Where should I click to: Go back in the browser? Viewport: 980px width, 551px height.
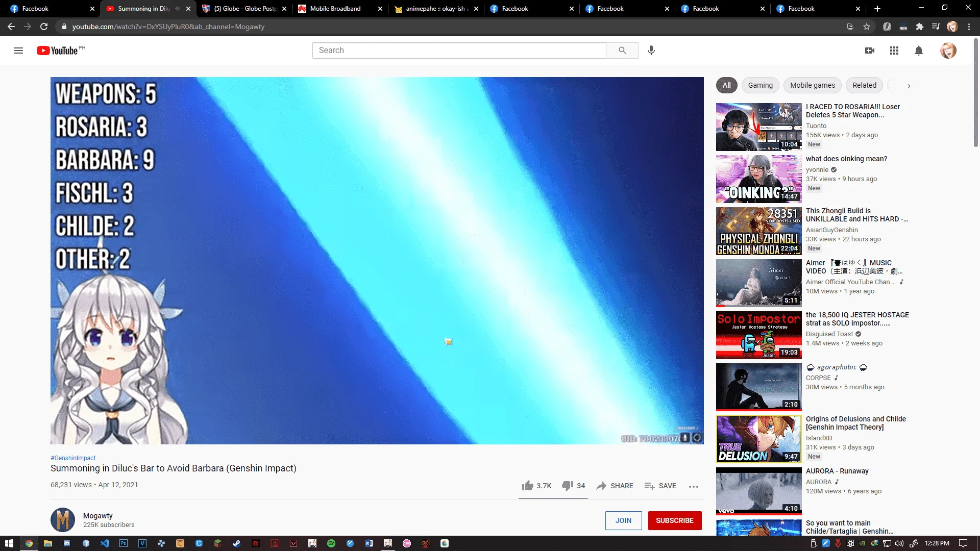pyautogui.click(x=11, y=27)
